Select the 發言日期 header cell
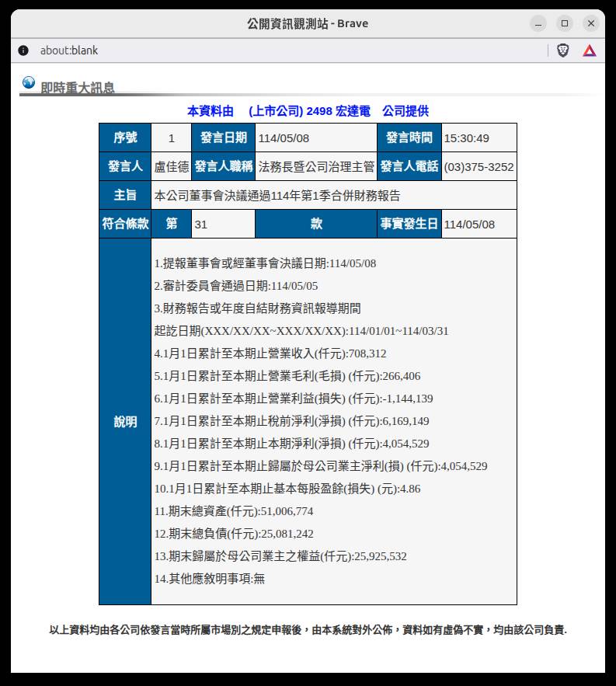This screenshot has width=616, height=686. [223, 138]
